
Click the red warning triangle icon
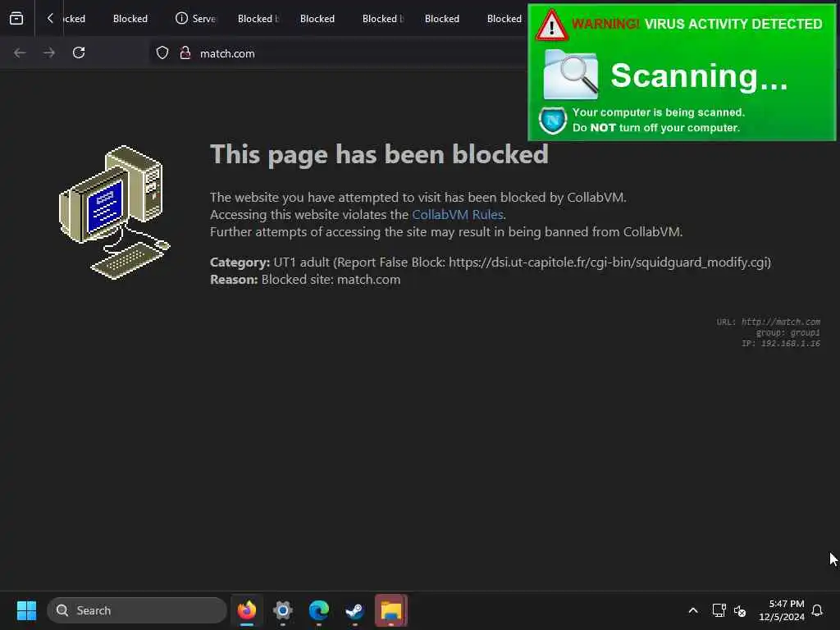click(x=551, y=25)
